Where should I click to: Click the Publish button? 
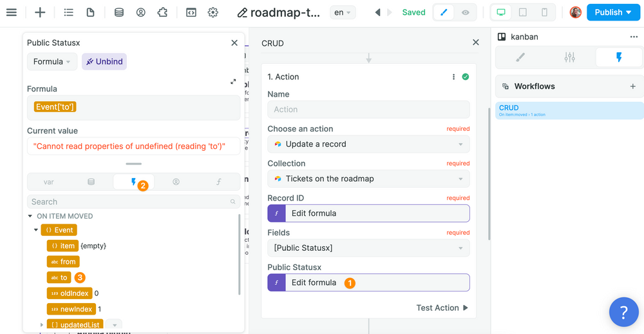coord(612,12)
